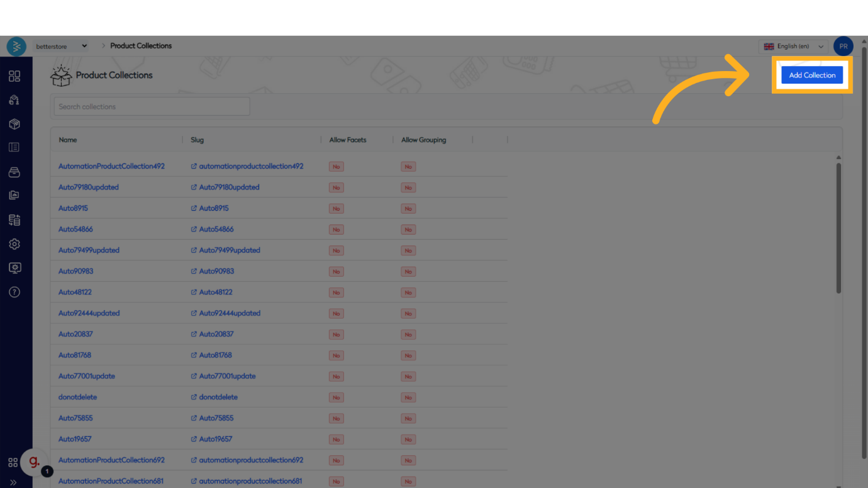Open the four-squares apps icon at sidebar bottom
The width and height of the screenshot is (868, 488).
13,462
